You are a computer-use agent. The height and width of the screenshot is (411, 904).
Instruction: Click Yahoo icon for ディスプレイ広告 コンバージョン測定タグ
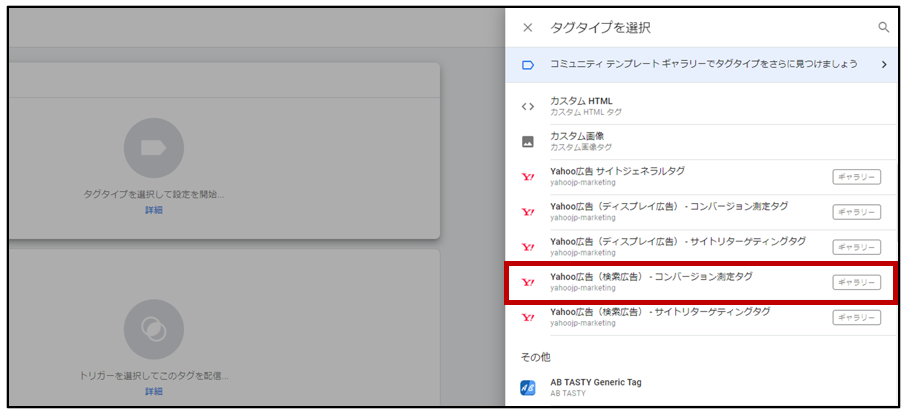pyautogui.click(x=528, y=212)
